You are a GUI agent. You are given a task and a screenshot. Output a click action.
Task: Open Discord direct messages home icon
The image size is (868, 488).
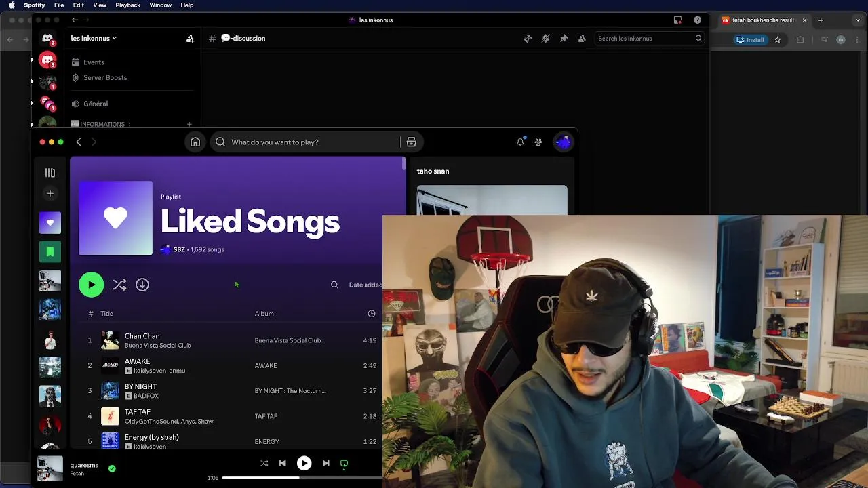pos(47,39)
